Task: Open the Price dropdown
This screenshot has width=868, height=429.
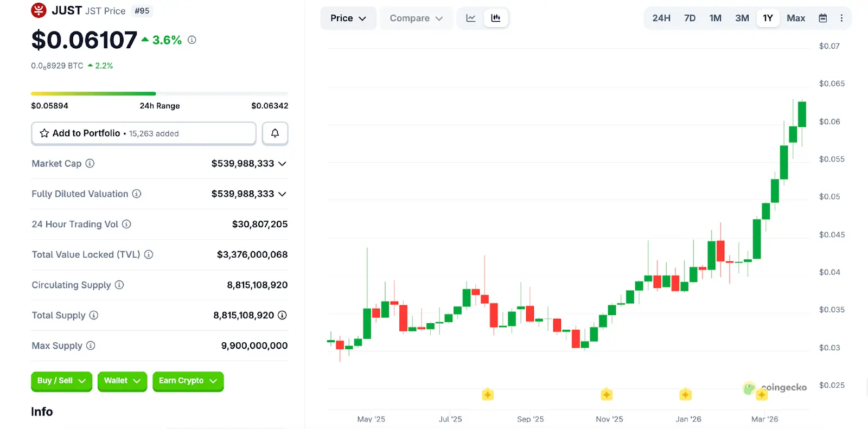Action: click(x=348, y=18)
